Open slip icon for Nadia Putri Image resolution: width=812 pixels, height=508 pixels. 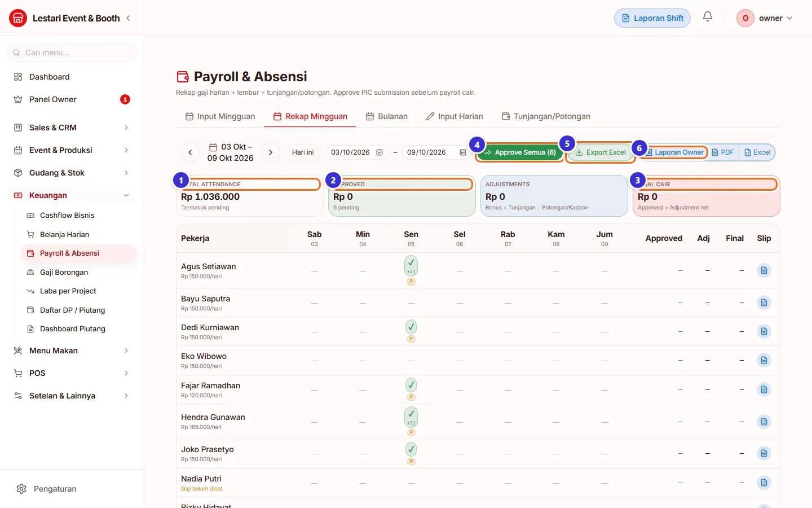tap(764, 483)
